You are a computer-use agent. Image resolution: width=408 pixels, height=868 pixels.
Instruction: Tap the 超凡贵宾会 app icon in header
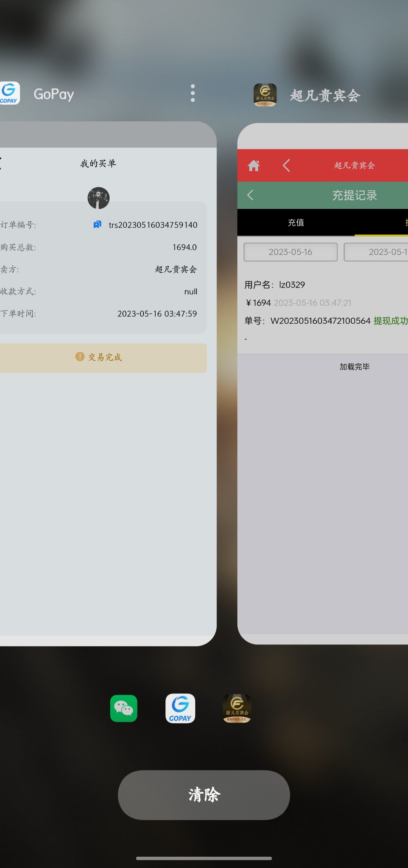click(265, 95)
